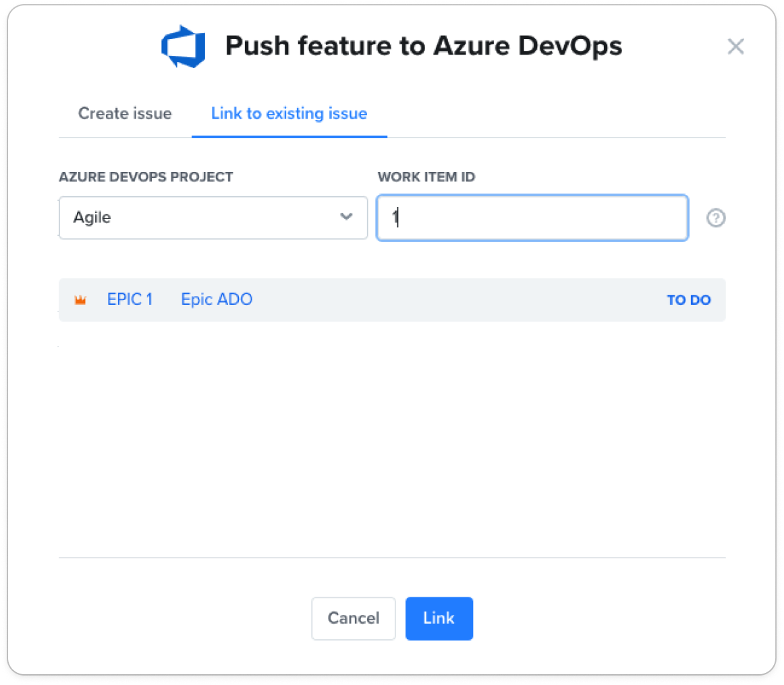This screenshot has width=784, height=685.
Task: Cancel the linking dialog
Action: coord(354,618)
